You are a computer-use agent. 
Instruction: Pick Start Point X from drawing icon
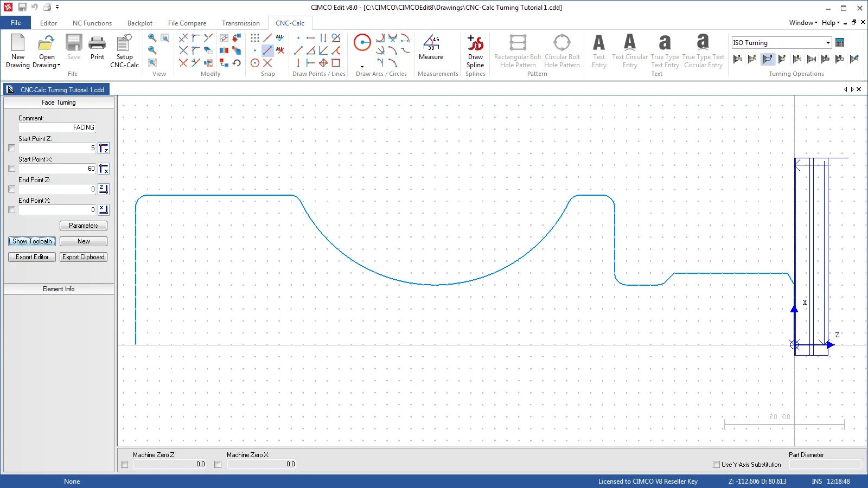[x=104, y=169]
